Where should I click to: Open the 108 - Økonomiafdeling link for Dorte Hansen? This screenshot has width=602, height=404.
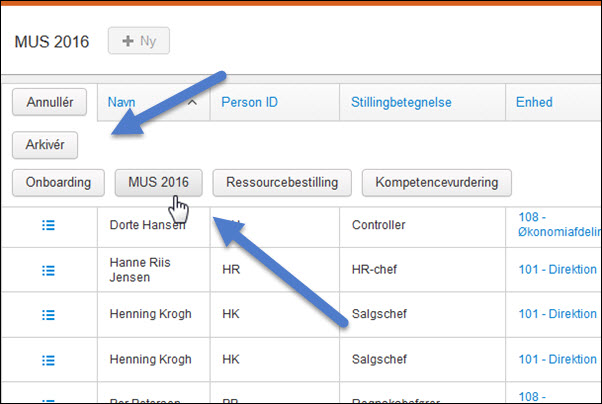tap(557, 225)
